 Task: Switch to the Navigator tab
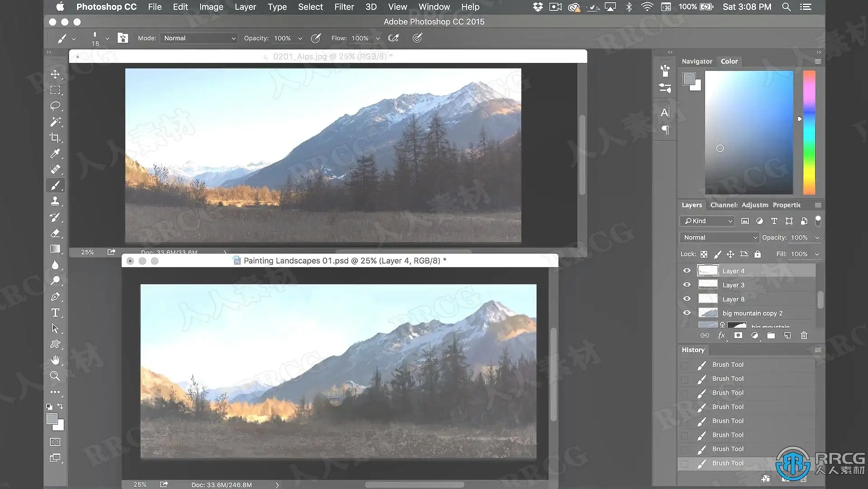[697, 61]
